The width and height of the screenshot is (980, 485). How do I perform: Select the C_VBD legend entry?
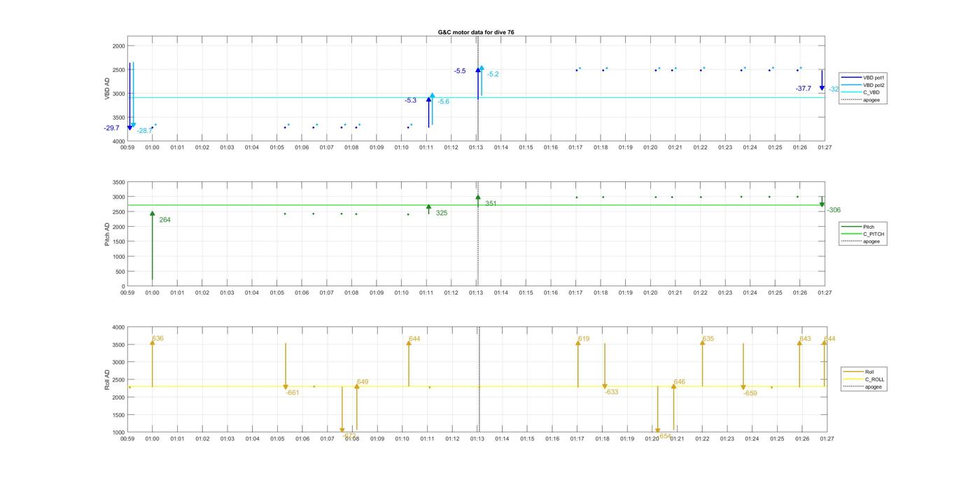pos(860,92)
